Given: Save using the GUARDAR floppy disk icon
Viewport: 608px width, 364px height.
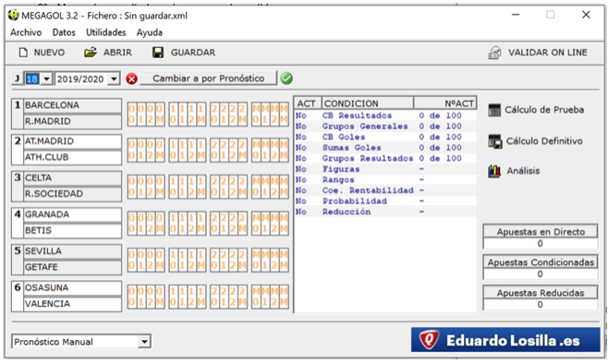Looking at the screenshot, I should click(x=158, y=53).
